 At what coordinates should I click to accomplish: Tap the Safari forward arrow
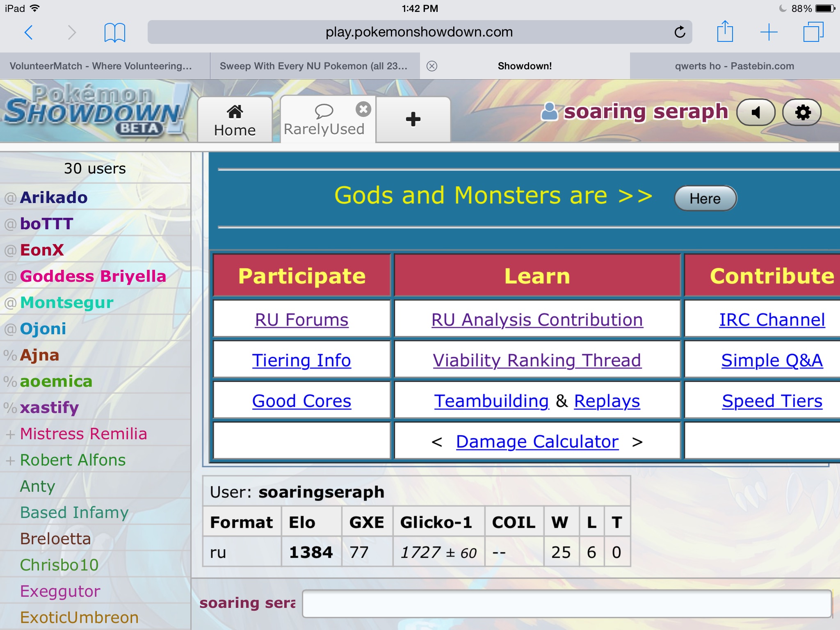72,32
